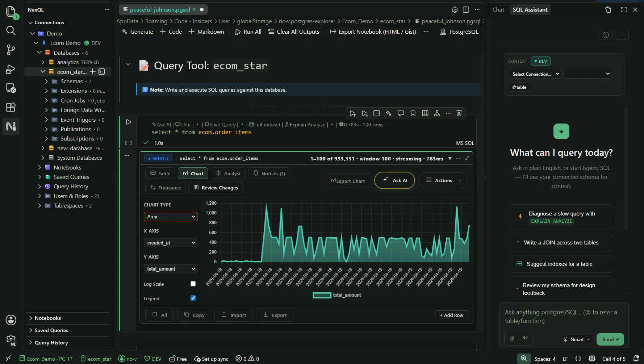Open the Search view in activity bar
Image resolution: width=644 pixels, height=364 pixels.
pyautogui.click(x=11, y=31)
